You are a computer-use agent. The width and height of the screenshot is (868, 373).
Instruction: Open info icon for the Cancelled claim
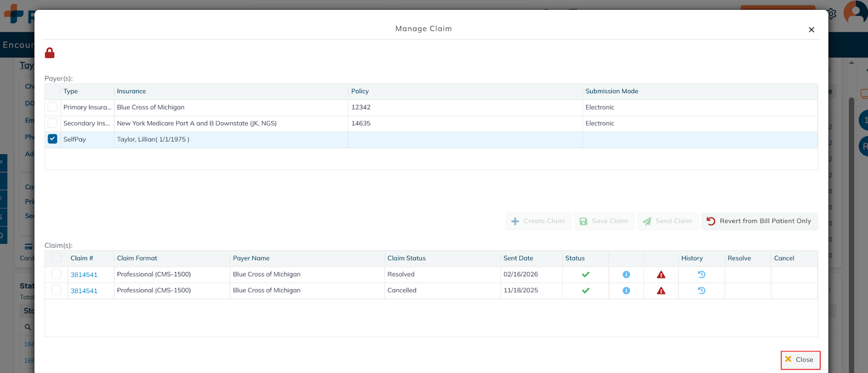626,291
